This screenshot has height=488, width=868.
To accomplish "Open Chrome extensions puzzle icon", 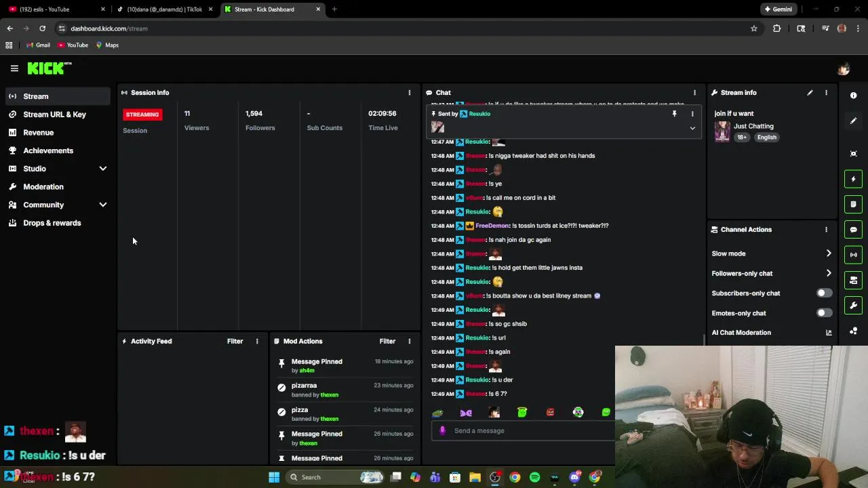I will pyautogui.click(x=776, y=28).
